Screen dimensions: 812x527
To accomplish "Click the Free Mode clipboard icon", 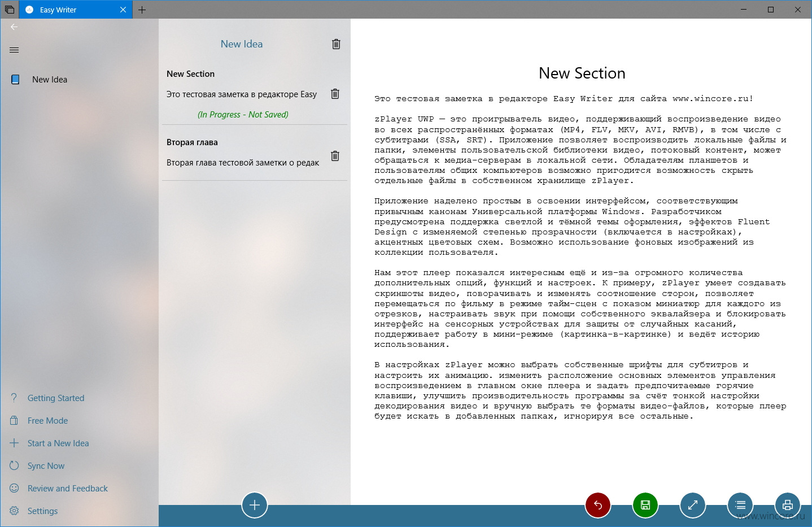I will tap(14, 420).
